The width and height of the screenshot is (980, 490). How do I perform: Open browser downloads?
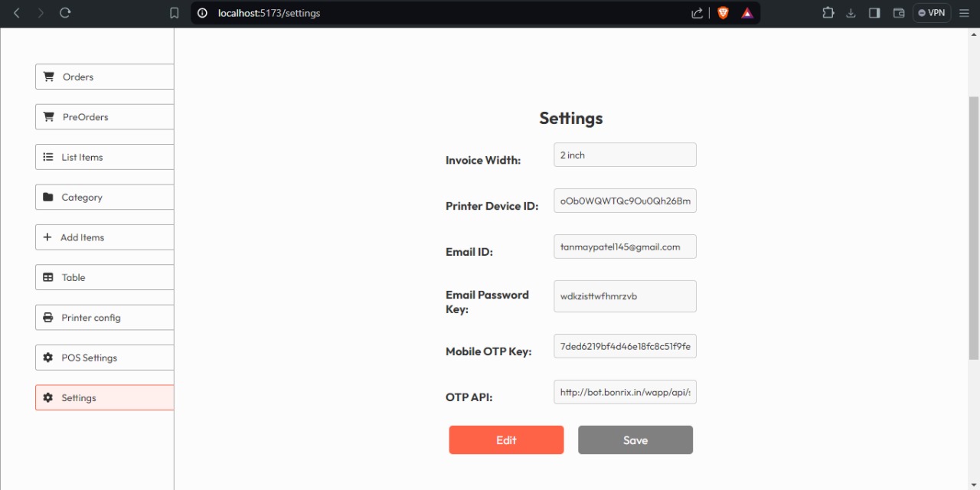pyautogui.click(x=851, y=13)
